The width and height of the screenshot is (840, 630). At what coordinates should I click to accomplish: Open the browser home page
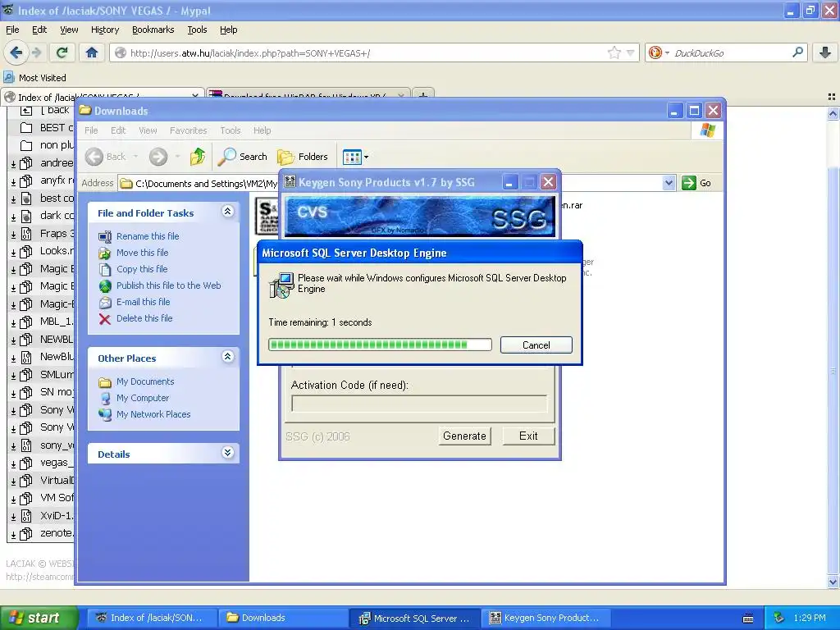92,52
